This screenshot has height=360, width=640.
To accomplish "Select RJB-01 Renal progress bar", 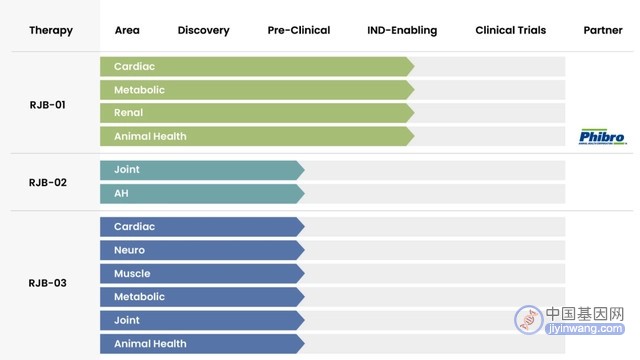I will click(x=257, y=113).
